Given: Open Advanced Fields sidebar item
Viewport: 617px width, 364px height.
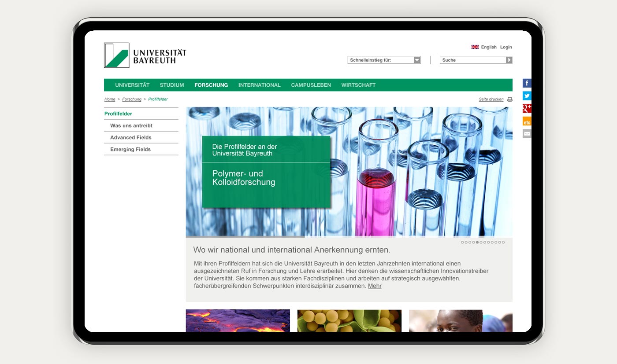Looking at the screenshot, I should point(141,137).
